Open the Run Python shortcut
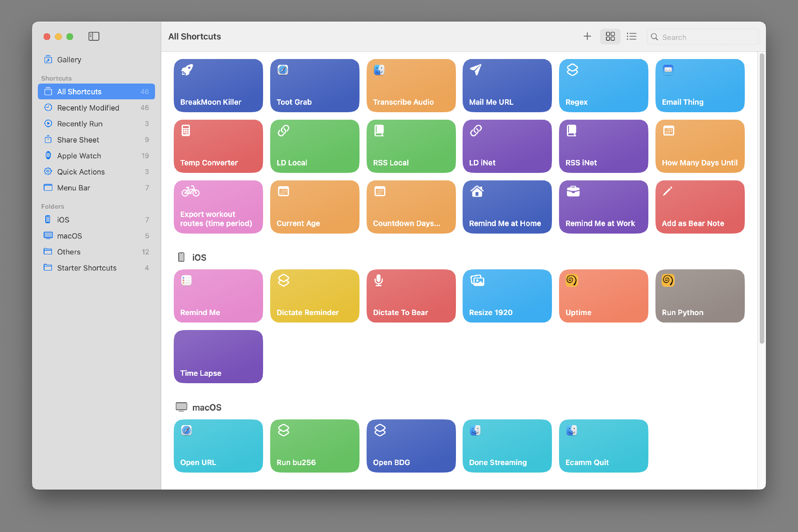This screenshot has height=532, width=798. 699,296
